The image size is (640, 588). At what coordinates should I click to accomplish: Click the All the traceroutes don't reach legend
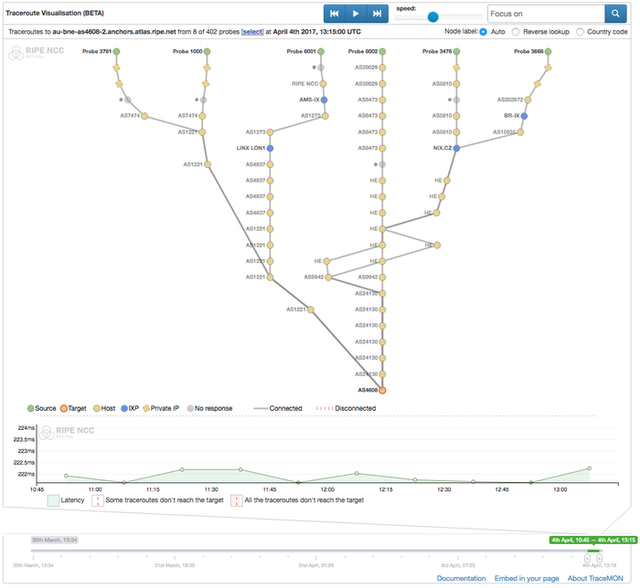coord(297,500)
